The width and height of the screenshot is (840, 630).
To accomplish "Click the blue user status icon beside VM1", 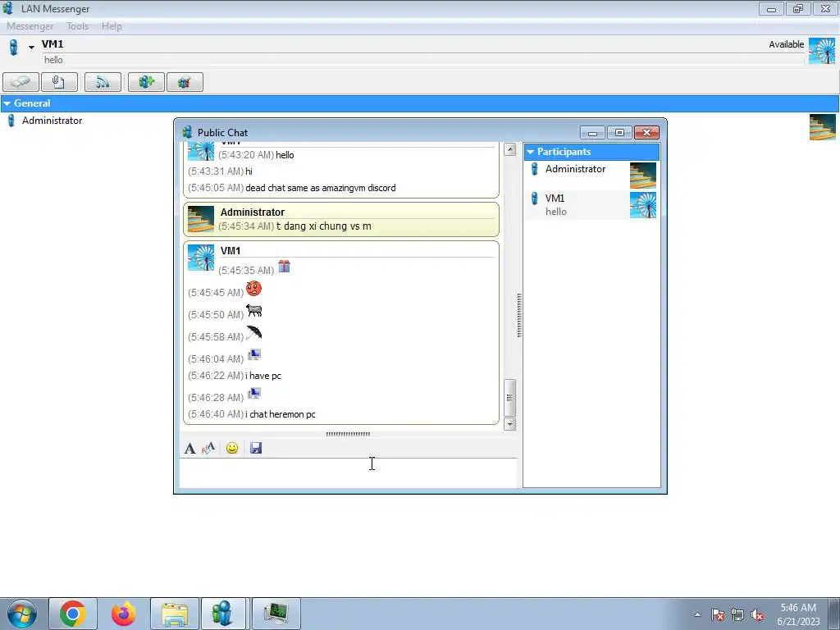I will (x=14, y=47).
